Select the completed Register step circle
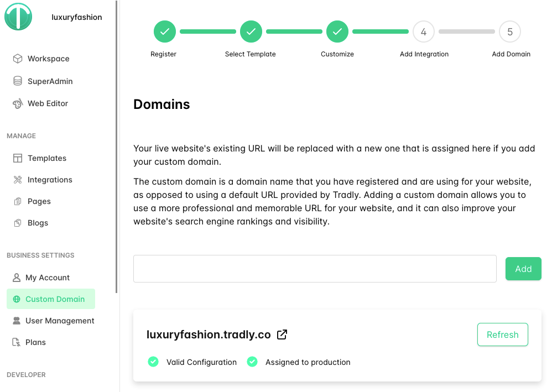 point(164,32)
